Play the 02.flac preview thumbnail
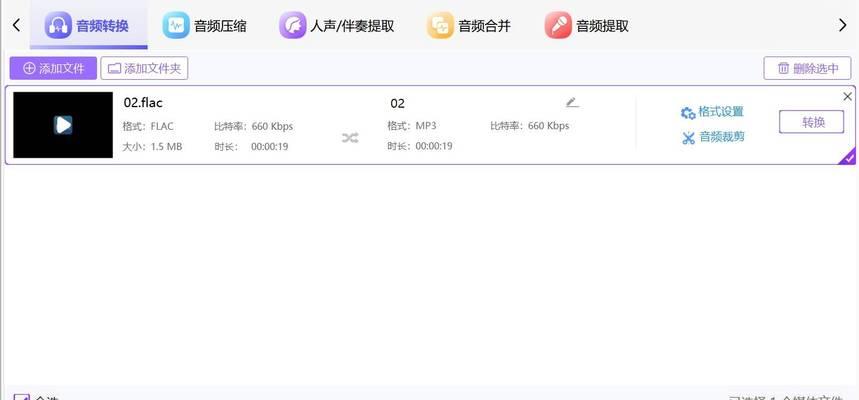The image size is (859, 400). (63, 125)
